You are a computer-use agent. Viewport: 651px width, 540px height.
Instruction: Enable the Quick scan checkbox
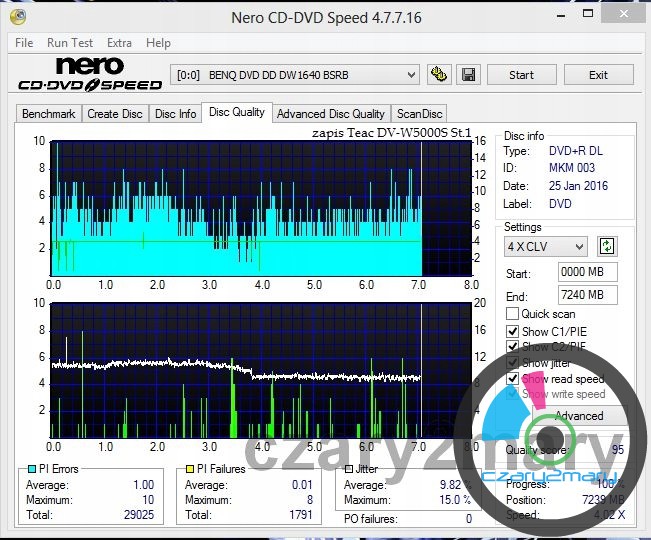513,314
